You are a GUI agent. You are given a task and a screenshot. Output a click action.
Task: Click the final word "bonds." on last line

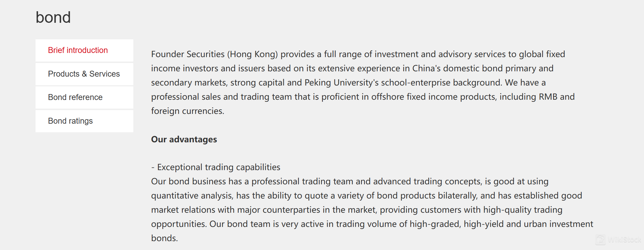(x=164, y=238)
